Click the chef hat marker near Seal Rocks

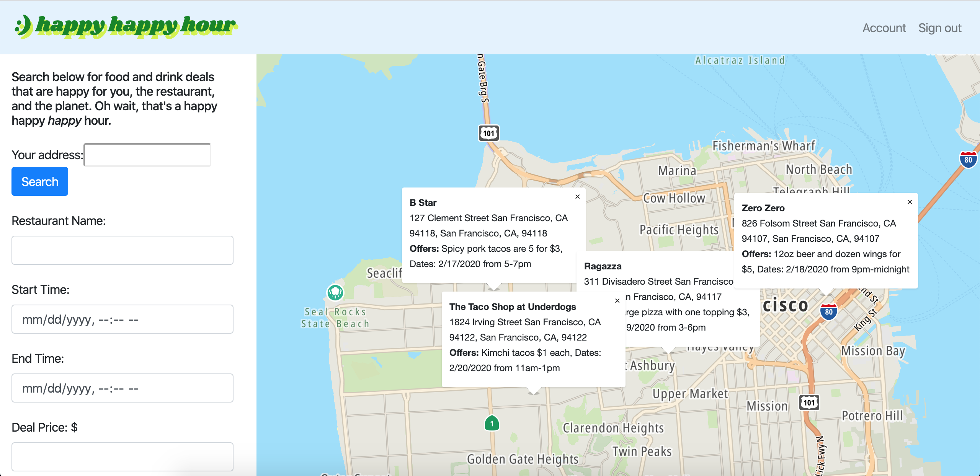pos(335,293)
